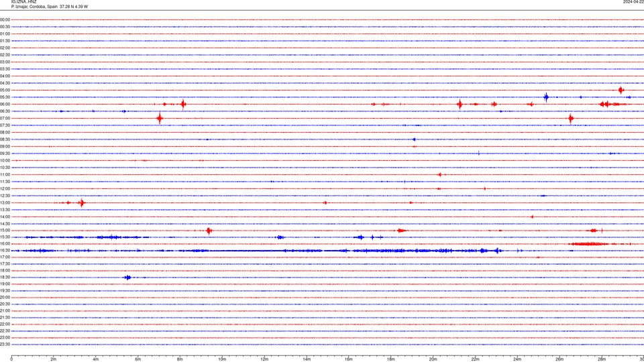The height and width of the screenshot is (362, 644).
Task: Click the 4m tick label on the minute axis
Action: coord(96,359)
